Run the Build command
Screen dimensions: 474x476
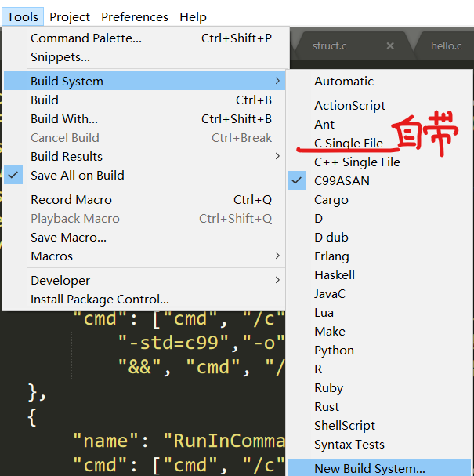click(x=144, y=100)
